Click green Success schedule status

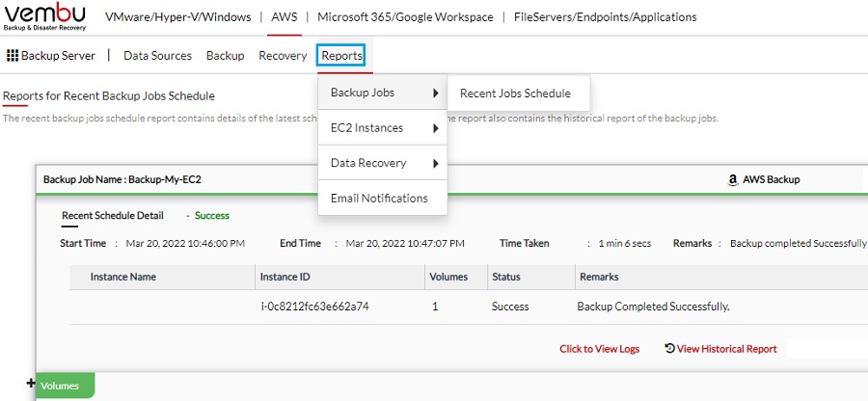click(212, 215)
